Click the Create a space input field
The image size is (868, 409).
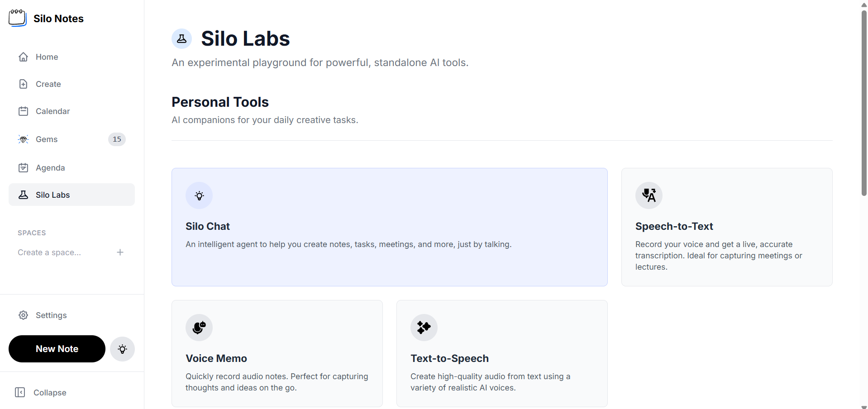click(x=63, y=252)
